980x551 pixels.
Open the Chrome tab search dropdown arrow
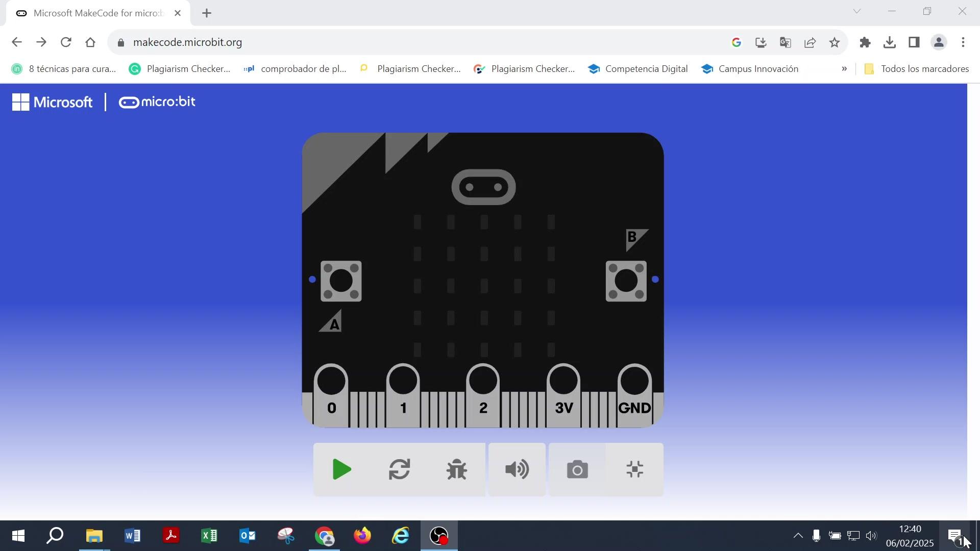(857, 11)
